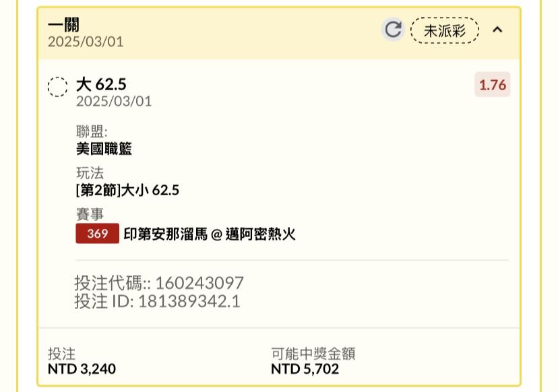Click the 美國職籃 league name
This screenshot has height=392, width=558.
[x=104, y=149]
